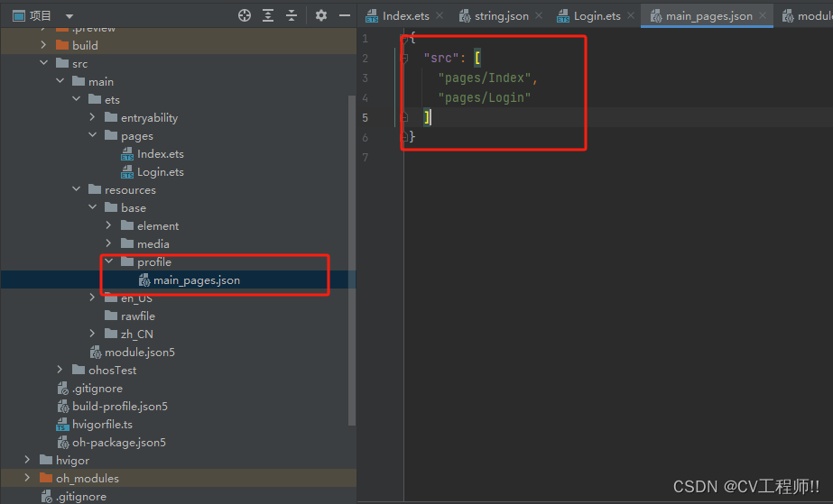This screenshot has height=504, width=833.
Task: Select Login.ets file in the tree
Action: 161,172
